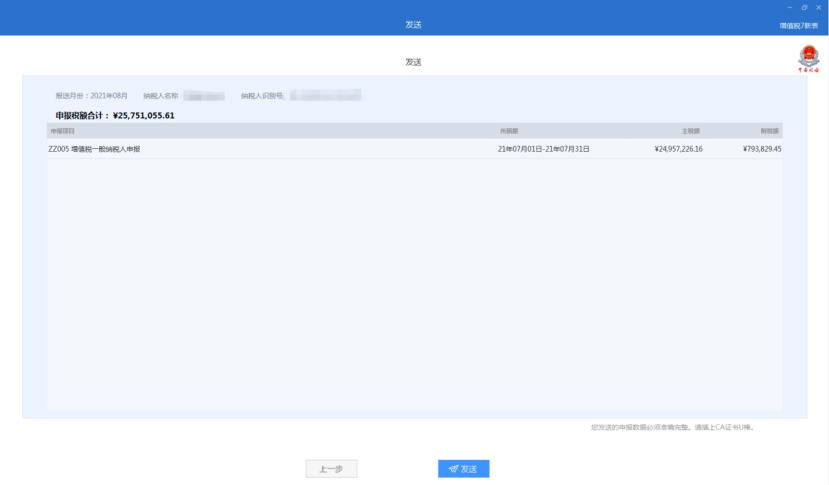The height and width of the screenshot is (485, 829).
Task: Click the 报送月份 2021年08月 label
Action: point(91,96)
